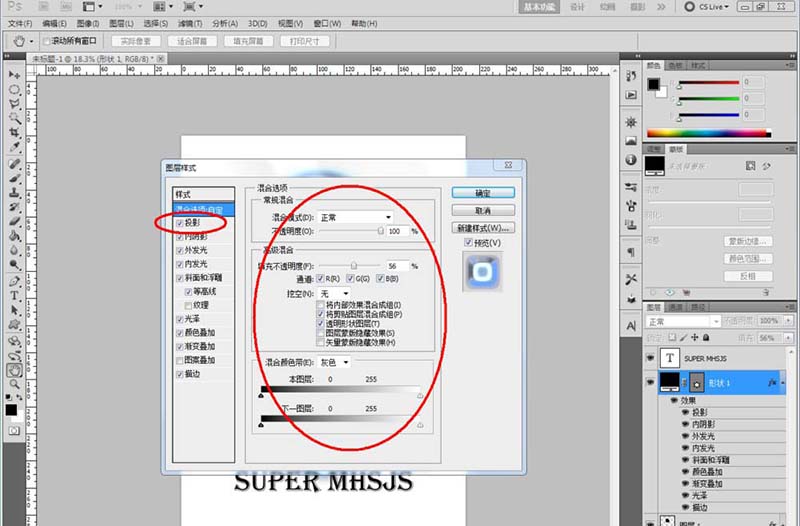This screenshot has height=526, width=800.
Task: Open the Color panel flyout menu
Action: [790, 65]
